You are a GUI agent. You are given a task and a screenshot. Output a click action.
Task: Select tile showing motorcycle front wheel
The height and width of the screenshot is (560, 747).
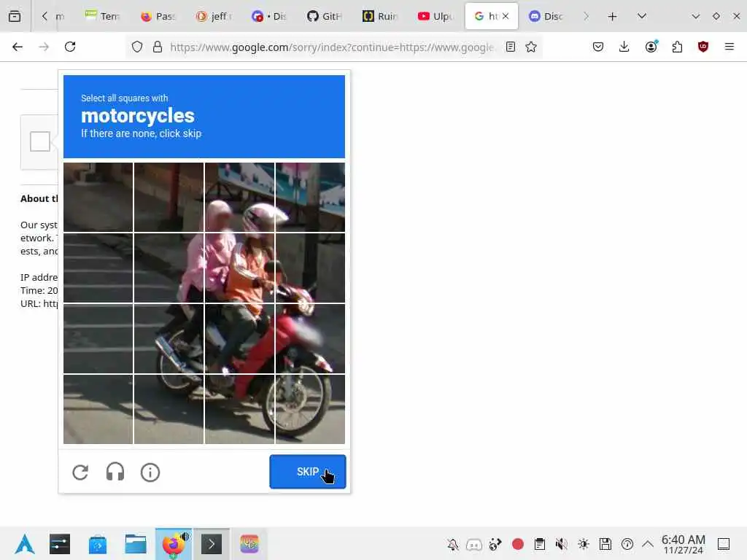(310, 410)
